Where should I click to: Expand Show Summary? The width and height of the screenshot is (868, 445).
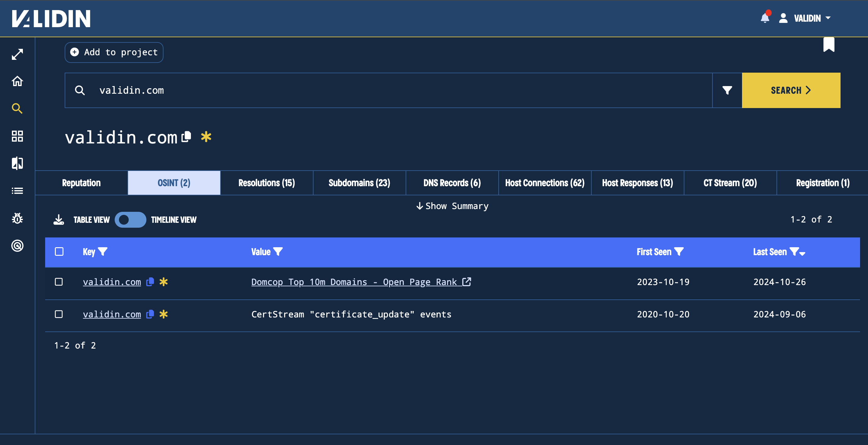(x=452, y=206)
